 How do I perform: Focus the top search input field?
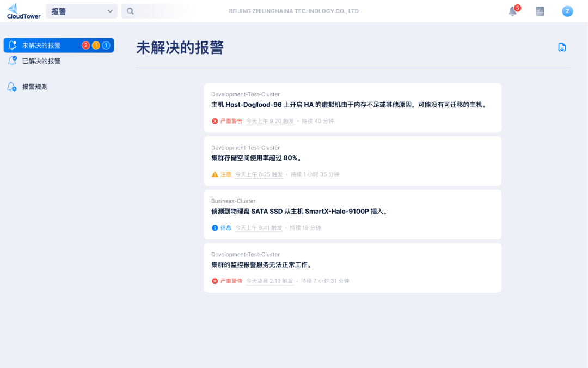[160, 11]
